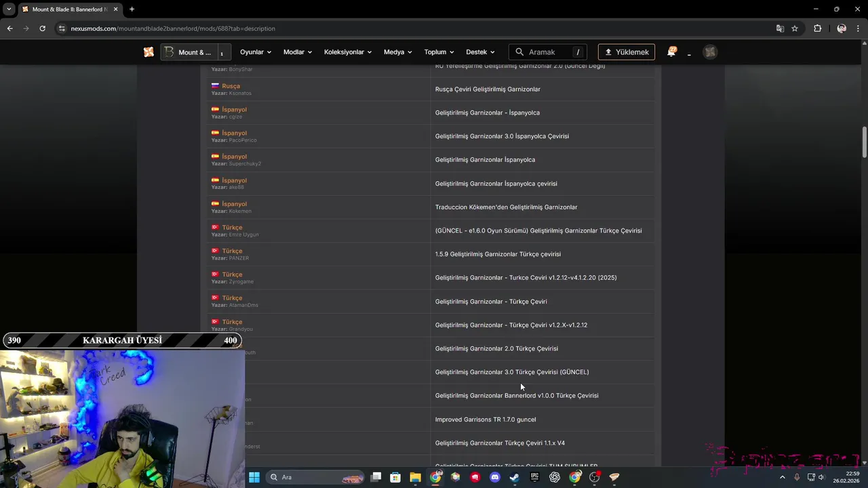Open the Nexus Mods logo home page
This screenshot has width=868, height=488.
(x=149, y=52)
